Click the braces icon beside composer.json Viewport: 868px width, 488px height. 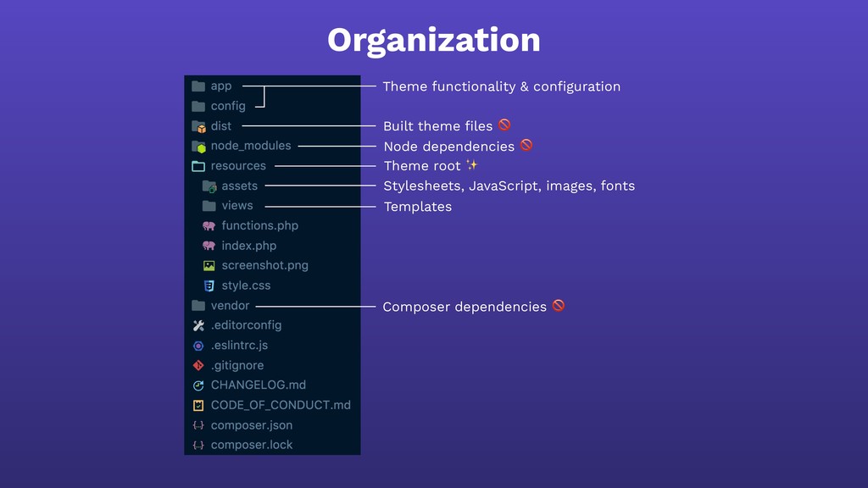click(x=198, y=425)
